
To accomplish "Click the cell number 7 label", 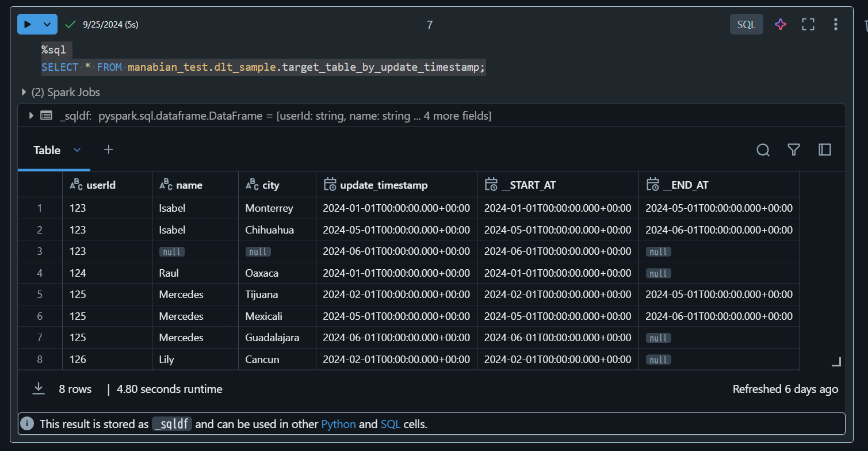I will (x=429, y=25).
